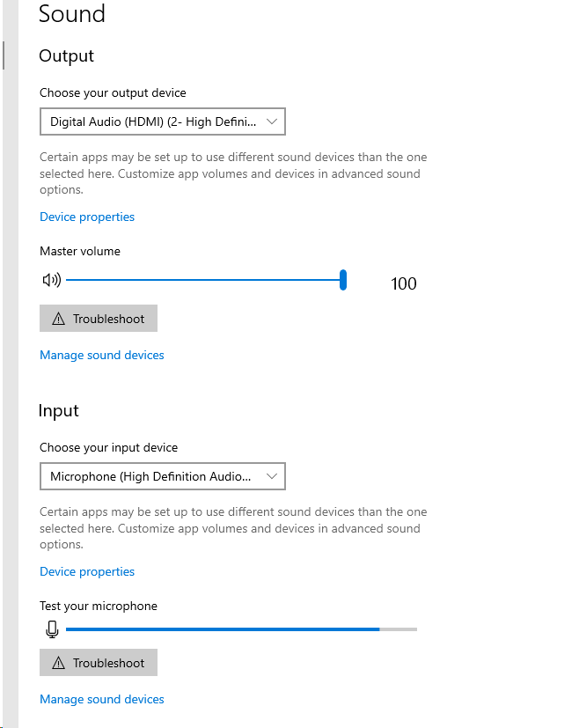Open the Digital Audio (HDMI) output device dropdown
The height and width of the screenshot is (728, 579).
tap(163, 121)
